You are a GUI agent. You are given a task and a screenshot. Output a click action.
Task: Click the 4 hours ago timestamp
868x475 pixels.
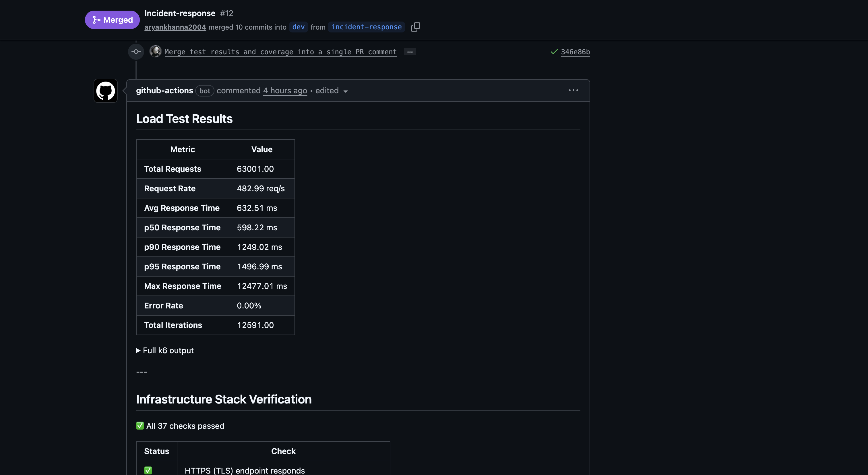coord(285,91)
